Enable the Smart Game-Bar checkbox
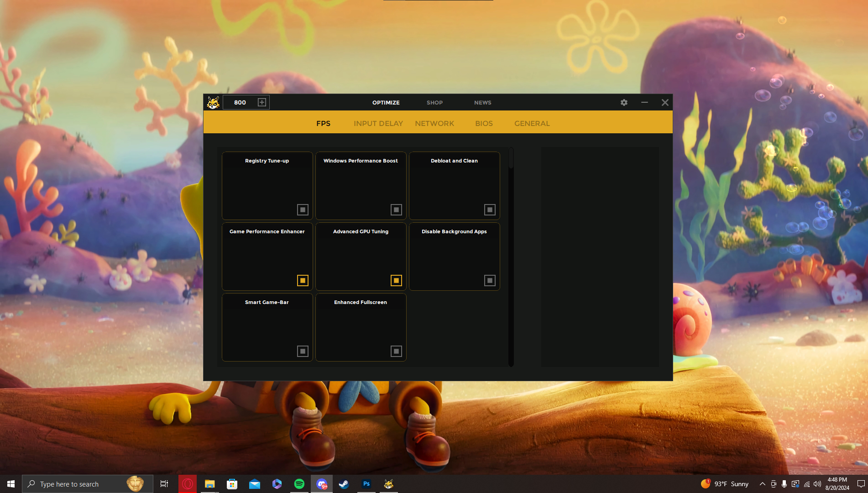Image resolution: width=868 pixels, height=493 pixels. [x=303, y=351]
